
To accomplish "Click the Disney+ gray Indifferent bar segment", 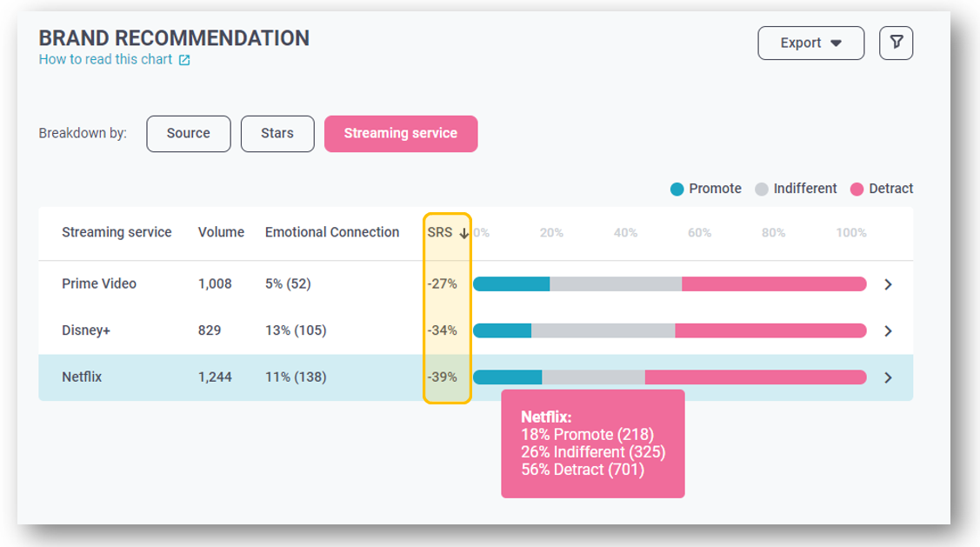I will coord(603,330).
